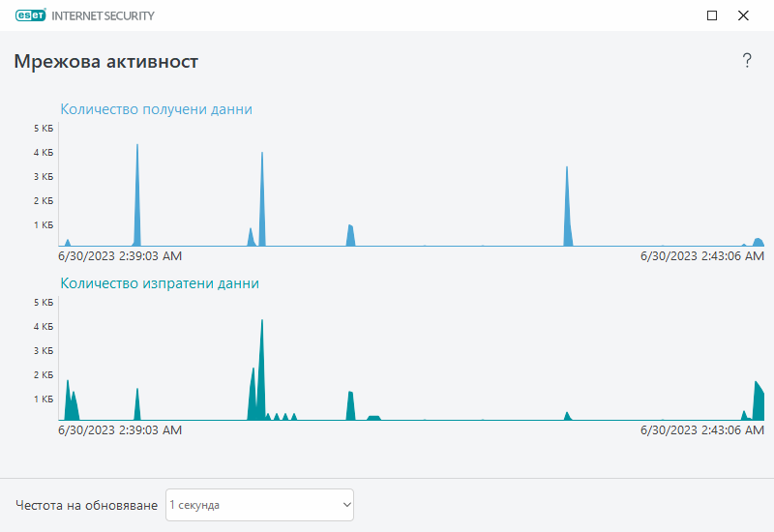774x532 pixels.
Task: Maximize the ESET Internet Security window
Action: [x=712, y=15]
